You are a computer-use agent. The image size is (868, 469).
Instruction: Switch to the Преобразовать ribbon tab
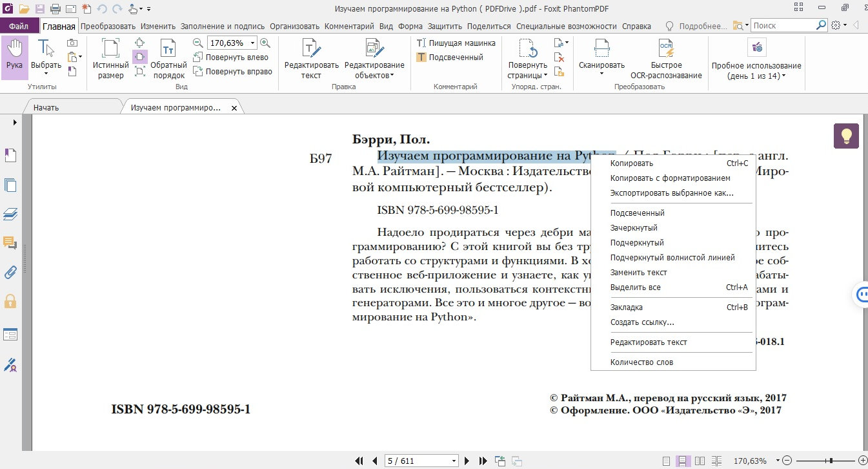pyautogui.click(x=108, y=26)
